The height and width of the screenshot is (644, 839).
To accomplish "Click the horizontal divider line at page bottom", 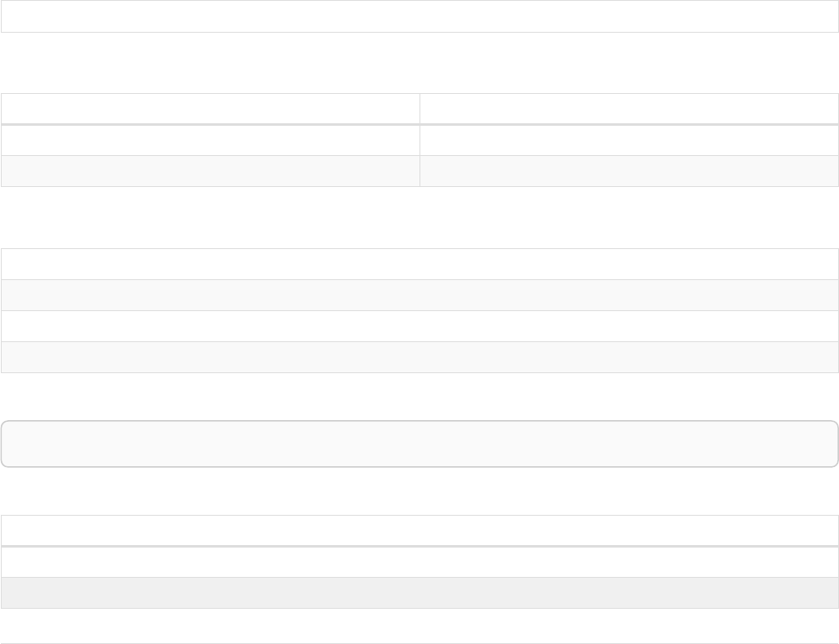I will click(x=419, y=642).
